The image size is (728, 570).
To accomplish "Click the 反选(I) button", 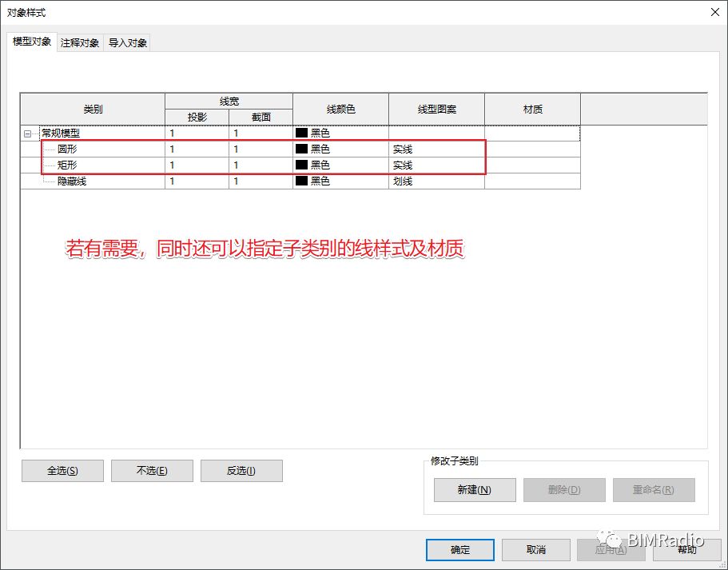I will (x=241, y=471).
